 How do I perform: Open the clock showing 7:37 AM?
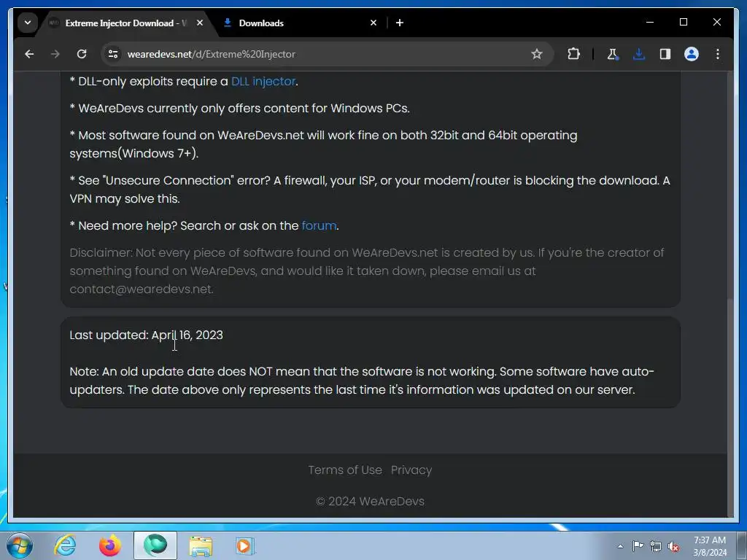click(x=710, y=546)
